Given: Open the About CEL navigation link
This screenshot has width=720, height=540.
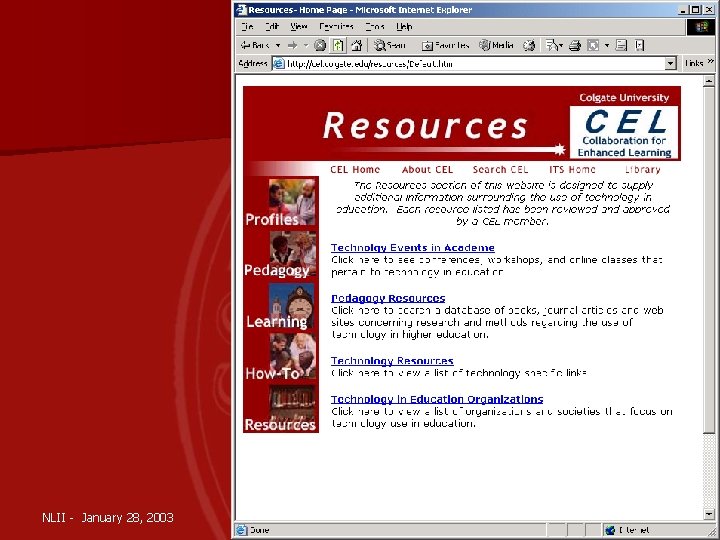Looking at the screenshot, I should point(427,169).
